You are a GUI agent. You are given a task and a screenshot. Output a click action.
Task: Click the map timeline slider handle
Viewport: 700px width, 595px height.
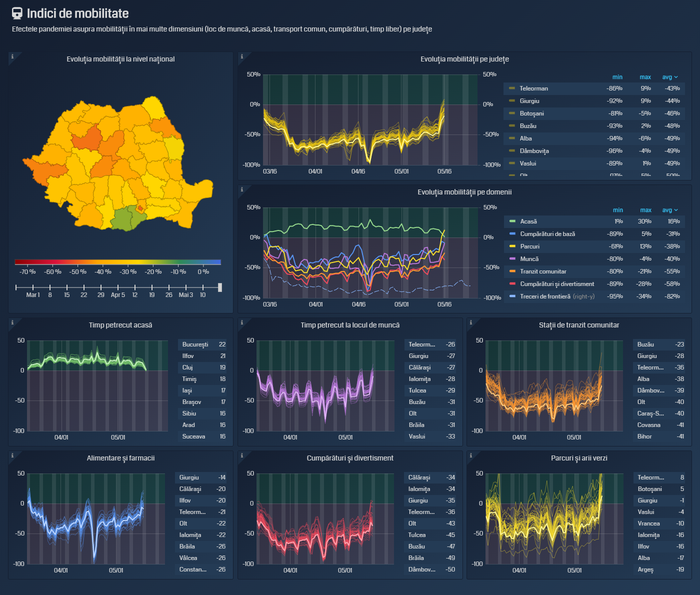point(219,287)
